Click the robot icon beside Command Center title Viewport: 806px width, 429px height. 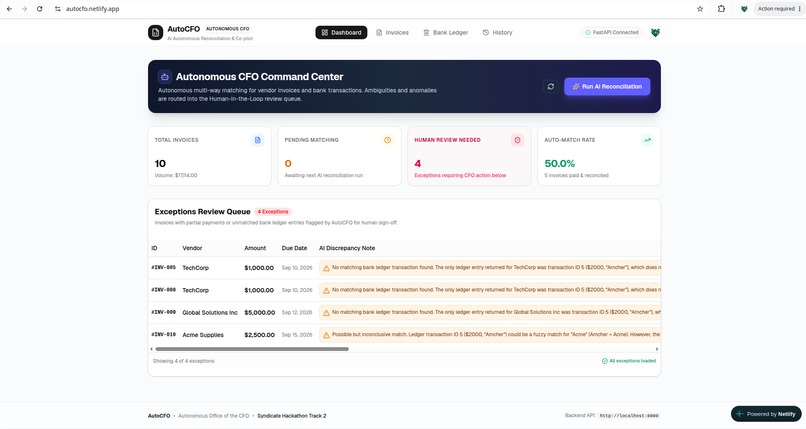164,77
